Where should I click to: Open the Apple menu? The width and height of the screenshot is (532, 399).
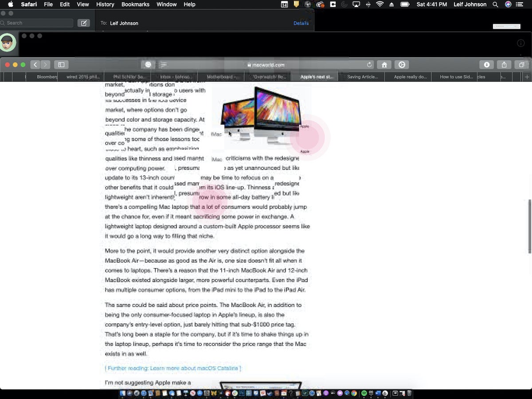click(x=11, y=4)
